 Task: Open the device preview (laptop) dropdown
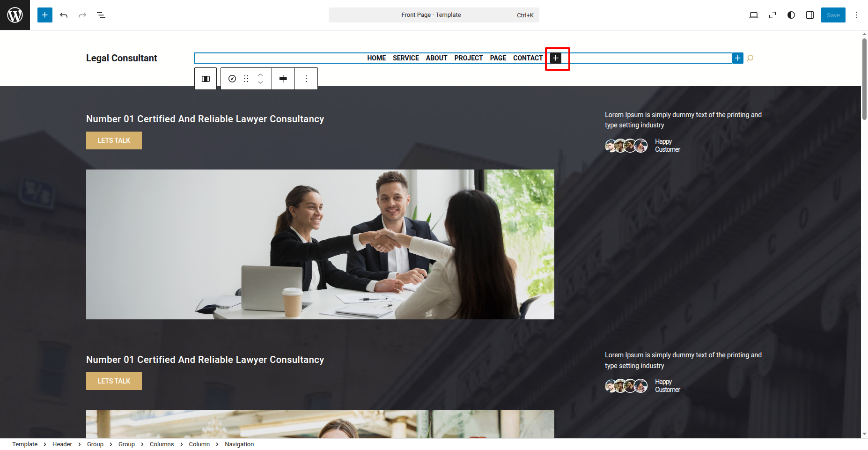pyautogui.click(x=754, y=15)
